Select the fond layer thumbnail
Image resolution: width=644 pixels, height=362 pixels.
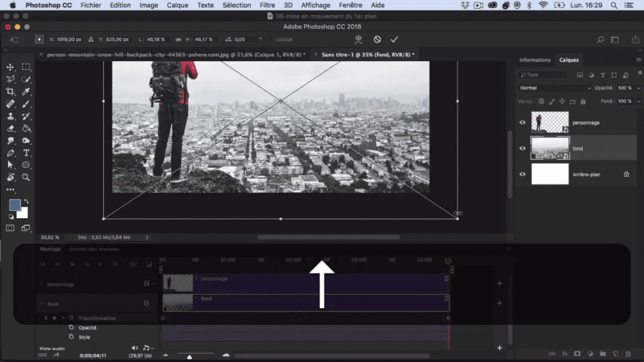tap(550, 148)
